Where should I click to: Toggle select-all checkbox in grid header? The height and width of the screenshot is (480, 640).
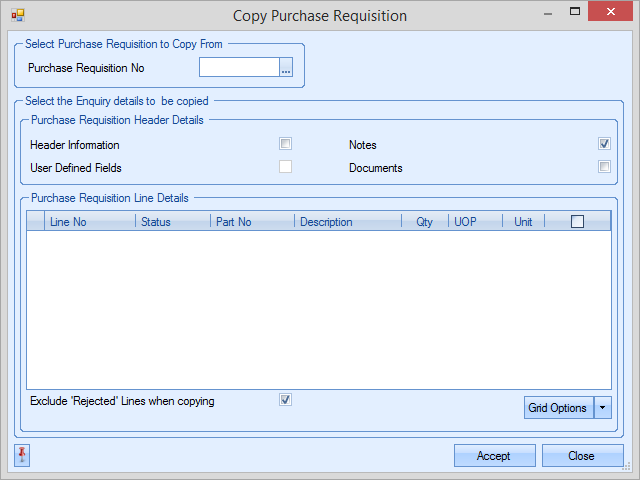click(x=577, y=222)
